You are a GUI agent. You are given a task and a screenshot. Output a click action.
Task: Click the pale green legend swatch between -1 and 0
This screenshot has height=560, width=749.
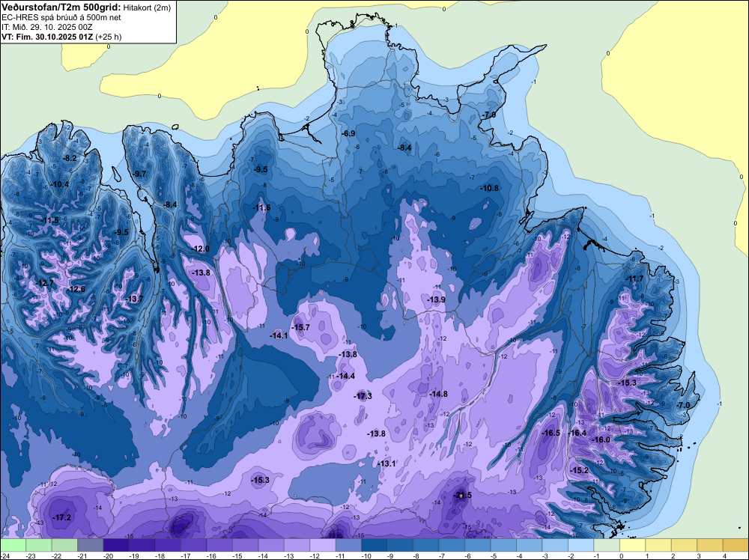click(606, 545)
